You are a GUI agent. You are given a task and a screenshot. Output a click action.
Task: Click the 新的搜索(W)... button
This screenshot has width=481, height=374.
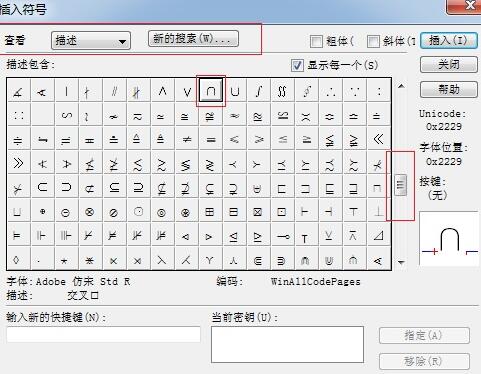tap(193, 39)
